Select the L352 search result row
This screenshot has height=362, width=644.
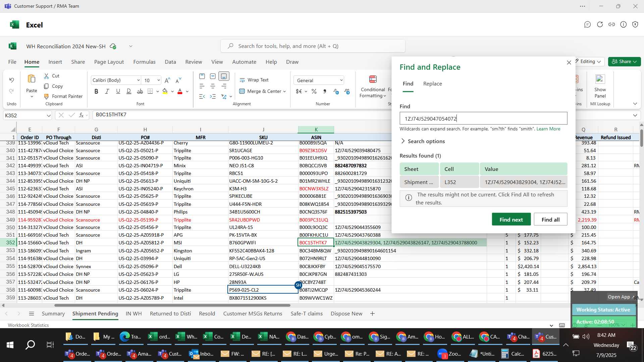pos(483,182)
